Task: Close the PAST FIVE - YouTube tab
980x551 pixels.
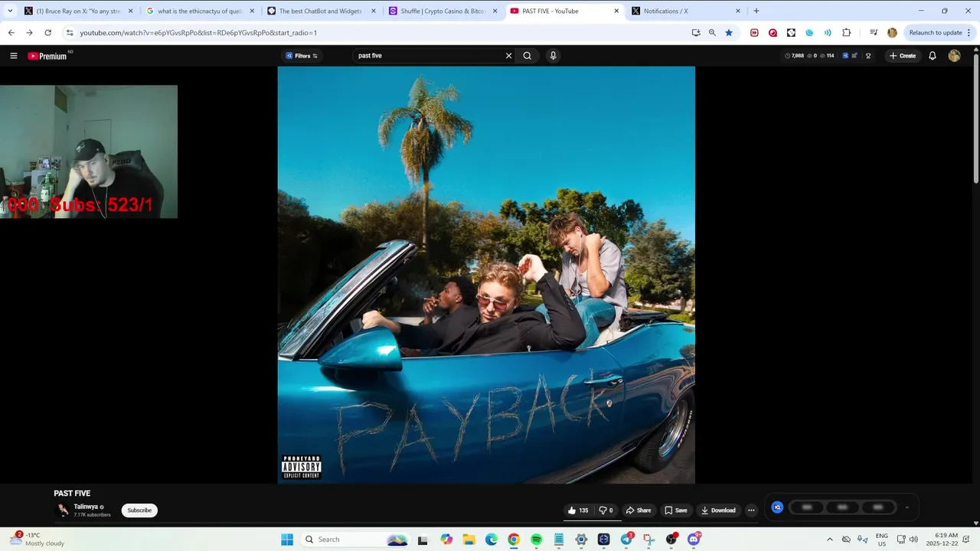Action: pos(616,11)
